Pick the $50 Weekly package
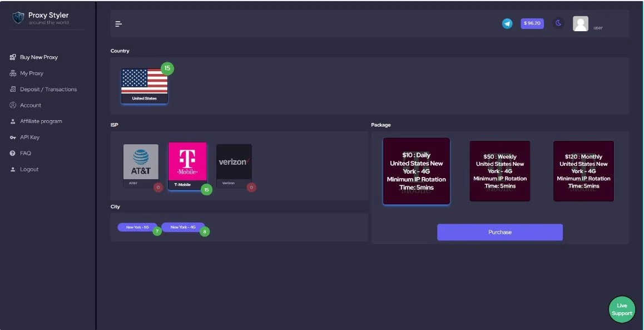This screenshot has height=330, width=644. (x=499, y=171)
